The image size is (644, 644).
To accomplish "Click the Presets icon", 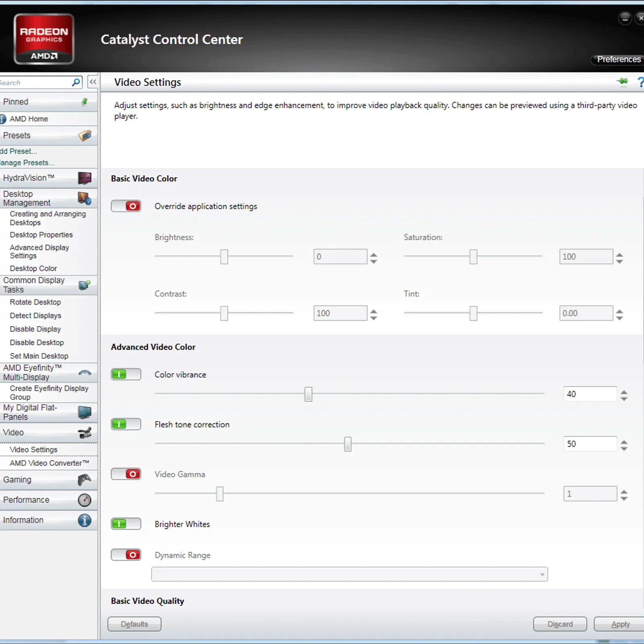I will pos(85,136).
